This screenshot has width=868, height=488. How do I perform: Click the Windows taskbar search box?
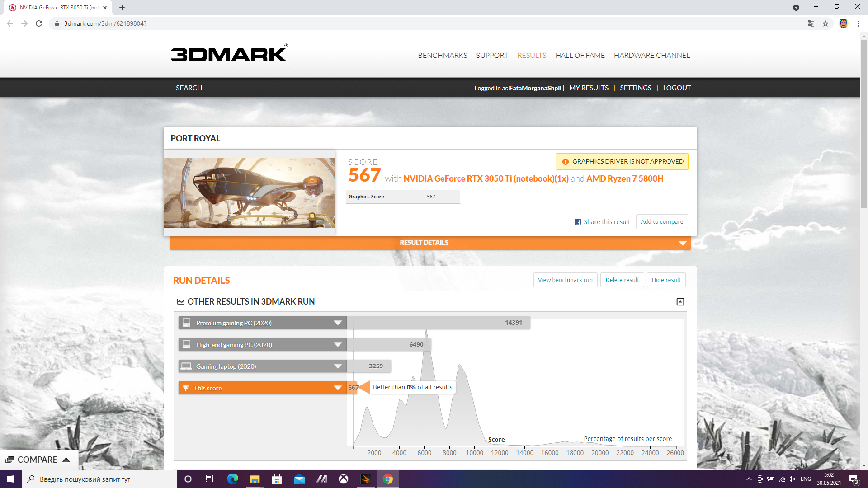coord(99,479)
